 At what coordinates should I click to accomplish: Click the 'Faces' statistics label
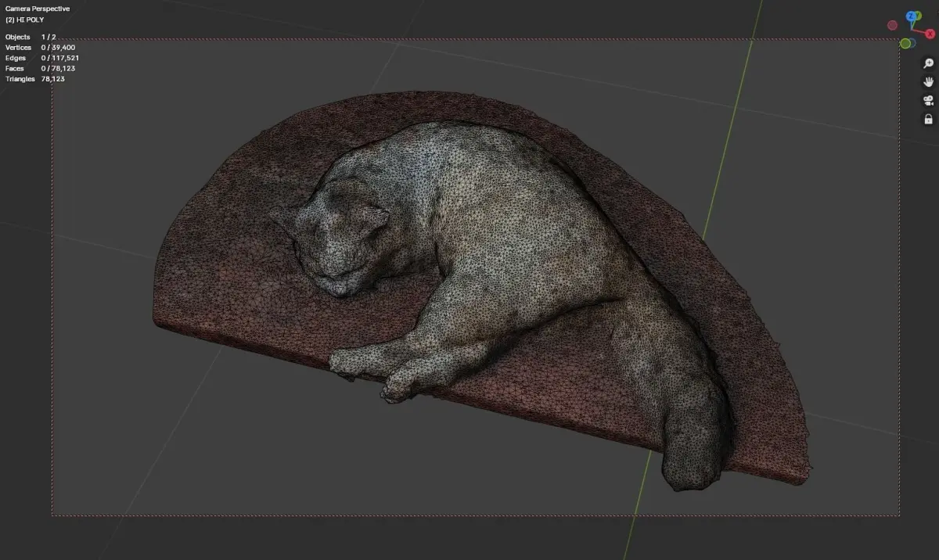point(15,68)
